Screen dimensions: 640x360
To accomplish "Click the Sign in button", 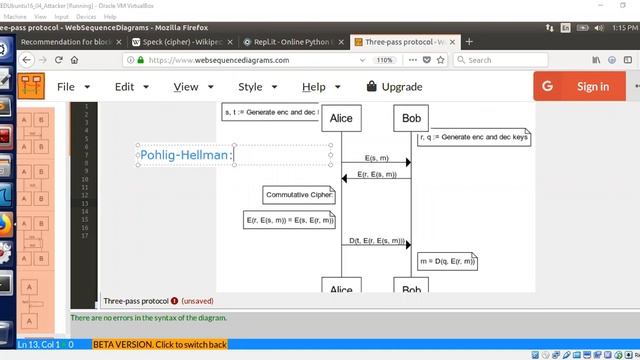I will point(579,86).
